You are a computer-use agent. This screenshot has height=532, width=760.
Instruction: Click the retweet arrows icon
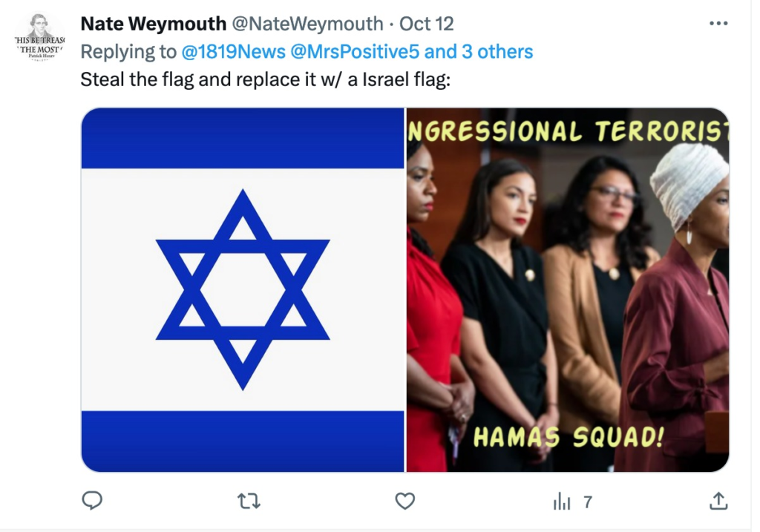(249, 501)
